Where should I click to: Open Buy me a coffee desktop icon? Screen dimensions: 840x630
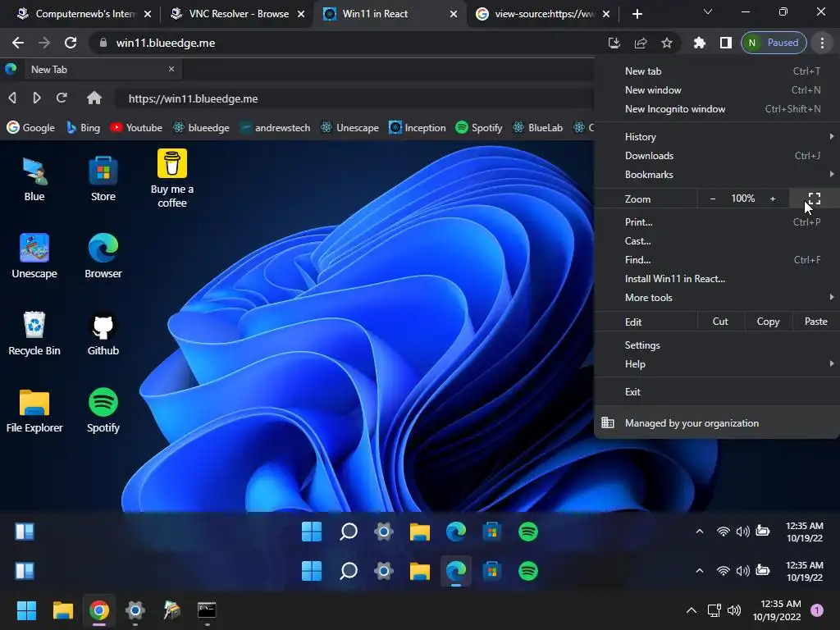click(172, 179)
